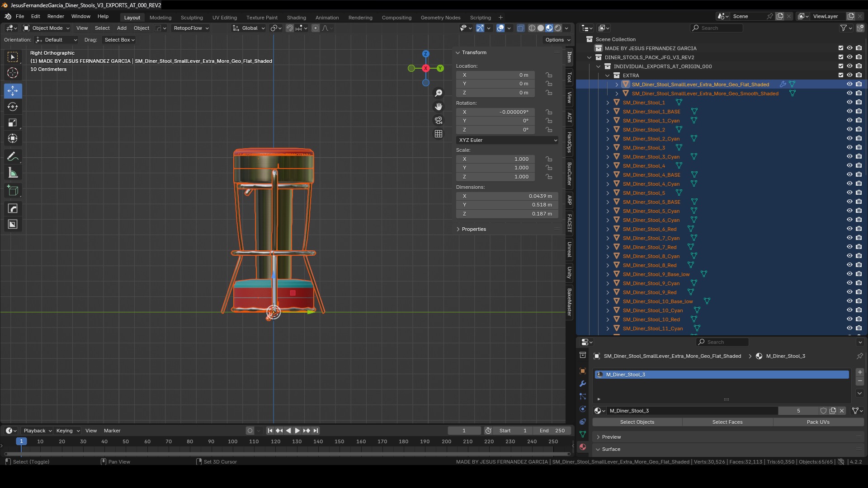868x488 pixels.
Task: Switch to the Shading workspace tab
Action: 297,18
